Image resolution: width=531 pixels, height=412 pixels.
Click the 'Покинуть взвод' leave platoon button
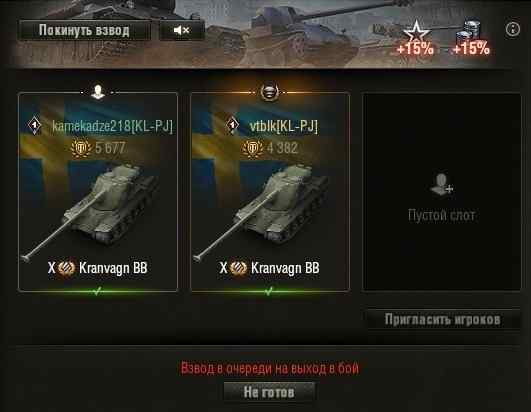pyautogui.click(x=84, y=30)
